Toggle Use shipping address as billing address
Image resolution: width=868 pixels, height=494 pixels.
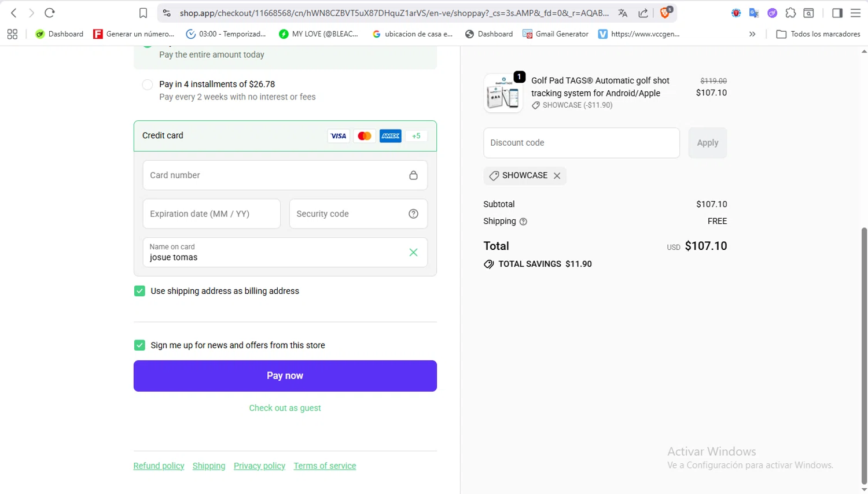139,291
